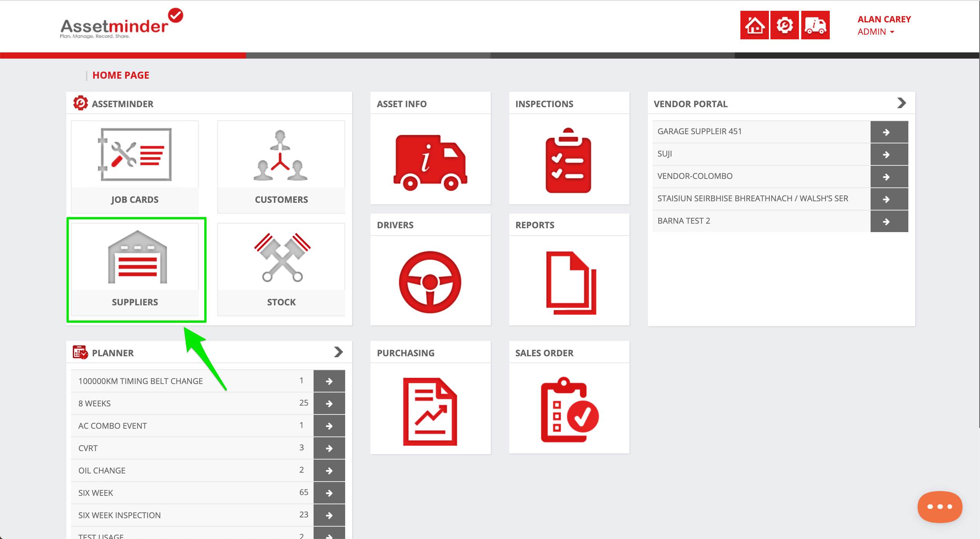
Task: Open the Suppliers tile
Action: point(135,269)
